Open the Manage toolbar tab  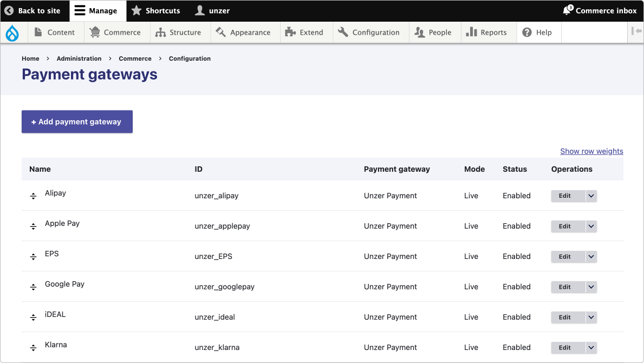click(x=97, y=11)
